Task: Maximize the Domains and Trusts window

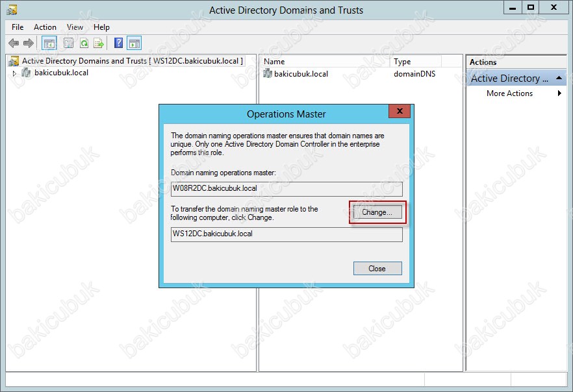Action: [531, 8]
